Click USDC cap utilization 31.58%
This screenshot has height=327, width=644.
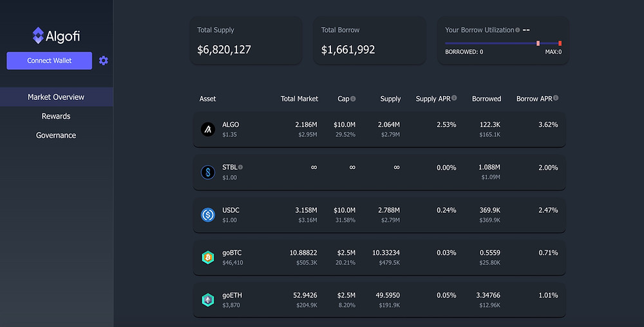[x=345, y=220]
